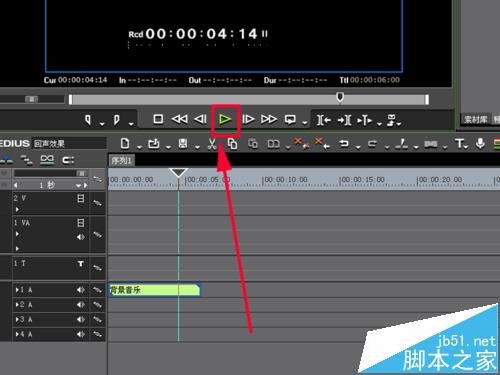Screen dimensions: 500x375
Task: Open the voice-over microphone tool
Action: click(x=480, y=144)
